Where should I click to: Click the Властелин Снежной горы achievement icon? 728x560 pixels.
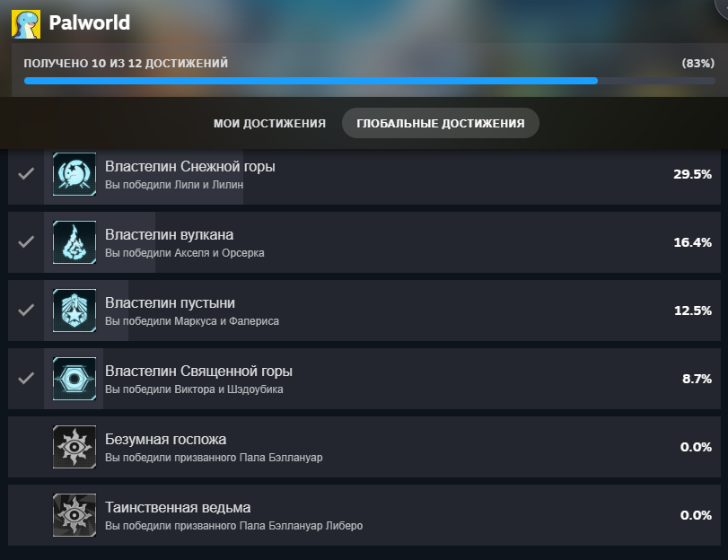[x=75, y=174]
